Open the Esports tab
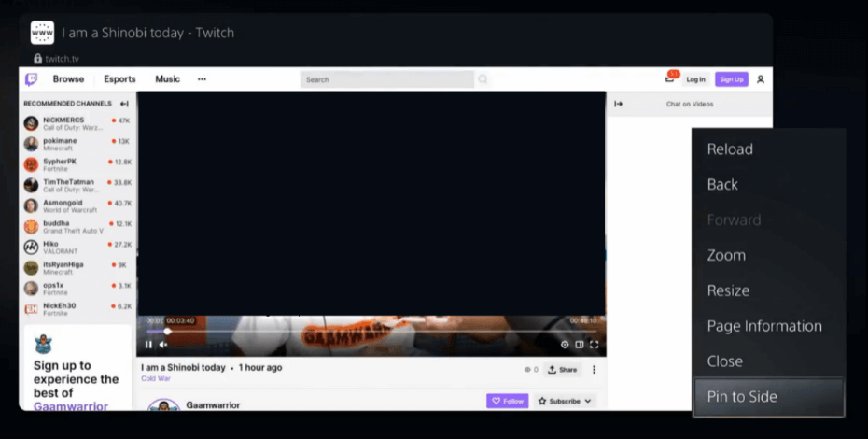868x439 pixels. pyautogui.click(x=119, y=79)
